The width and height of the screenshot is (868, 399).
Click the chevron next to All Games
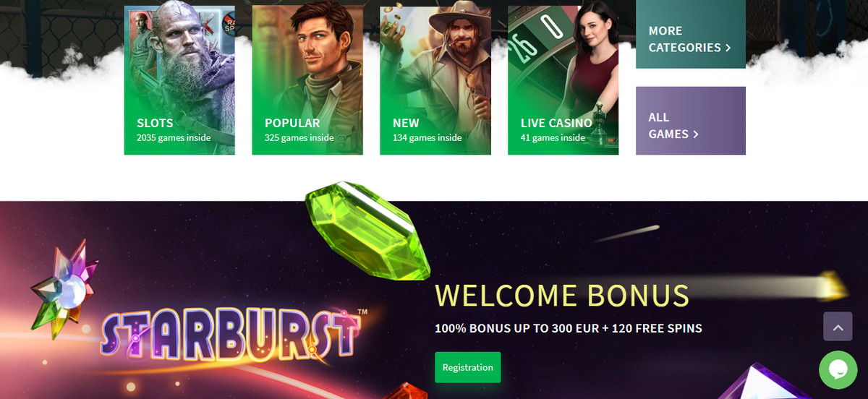[x=696, y=134]
